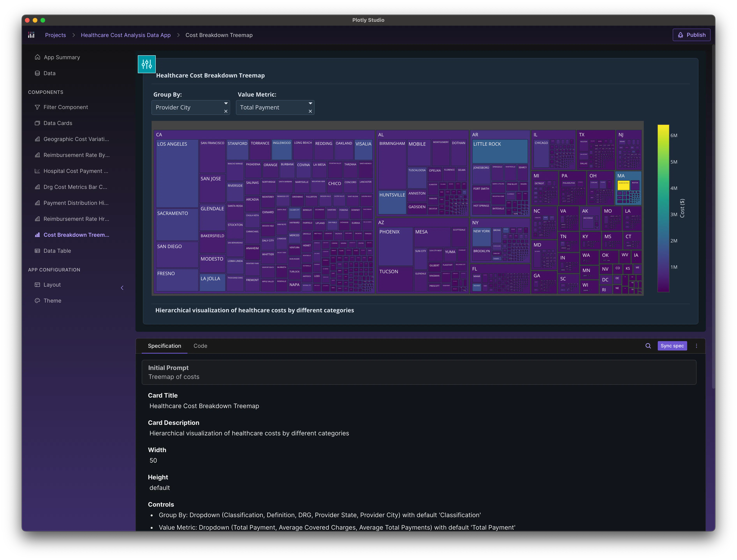This screenshot has height=560, width=737.
Task: Select the yellow WORCESTER treemap tile
Action: [623, 185]
